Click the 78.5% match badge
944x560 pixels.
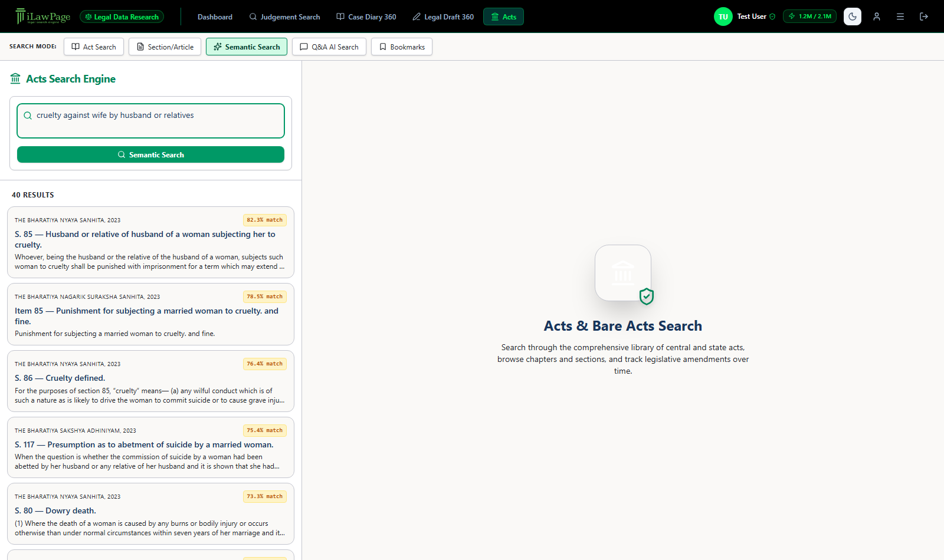point(265,297)
